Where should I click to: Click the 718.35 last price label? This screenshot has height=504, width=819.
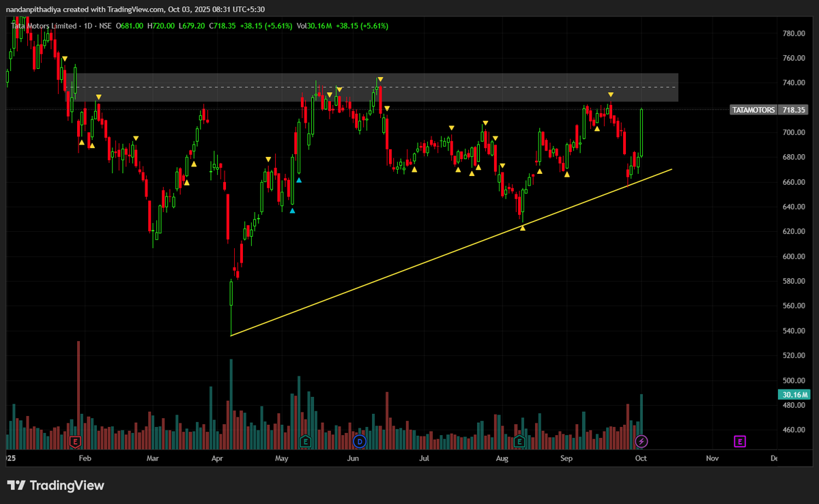click(794, 110)
